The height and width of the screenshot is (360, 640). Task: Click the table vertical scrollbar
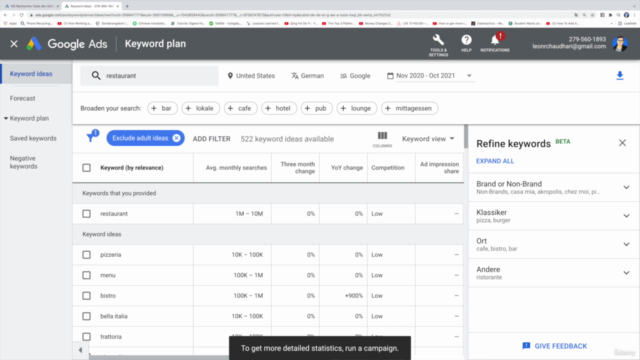466,137
